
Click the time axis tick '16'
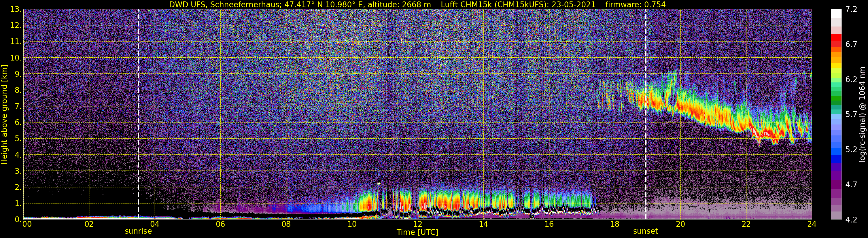(x=549, y=224)
